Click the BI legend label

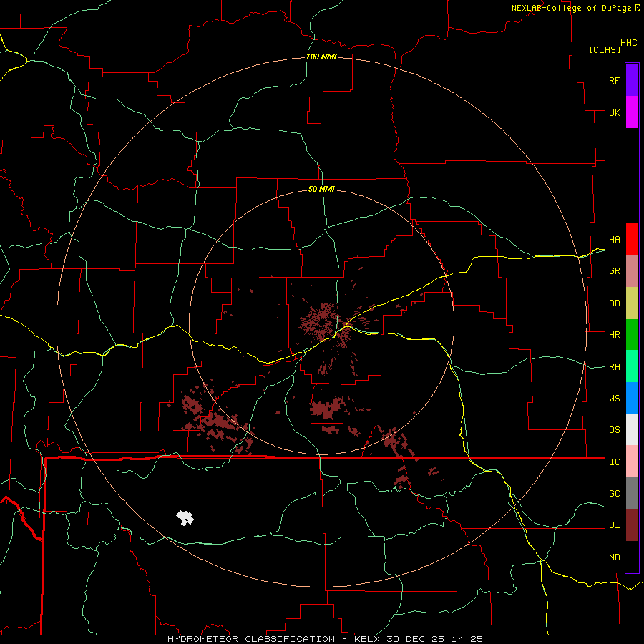tap(614, 525)
